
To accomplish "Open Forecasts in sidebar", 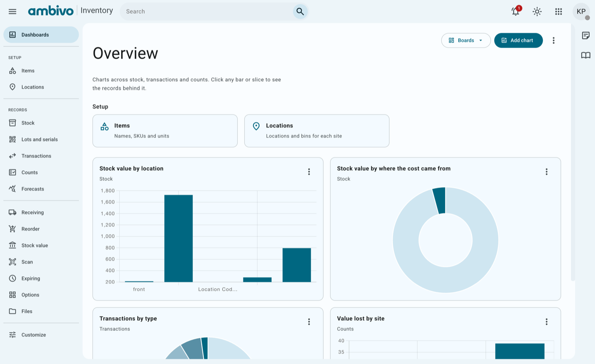I will [41, 189].
